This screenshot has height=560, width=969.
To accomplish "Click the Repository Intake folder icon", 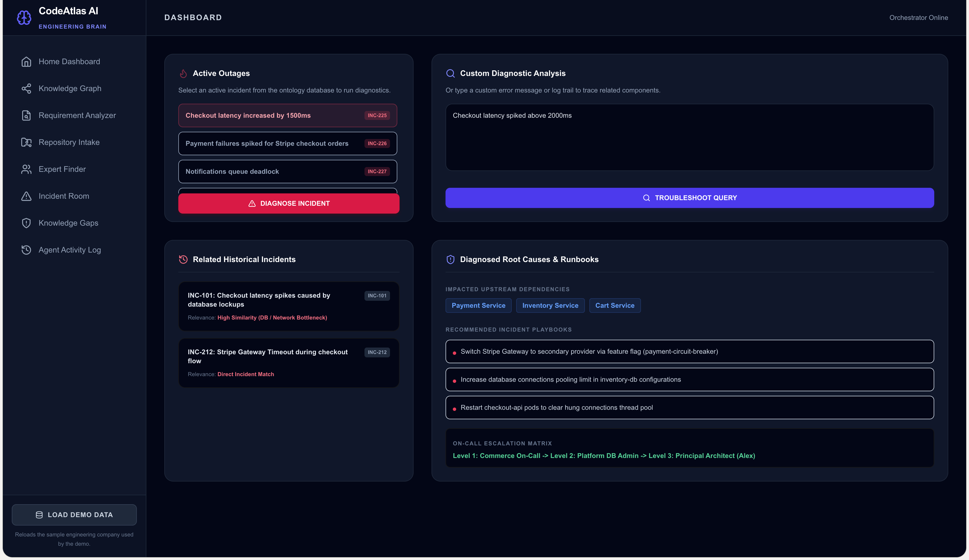I will (x=26, y=142).
